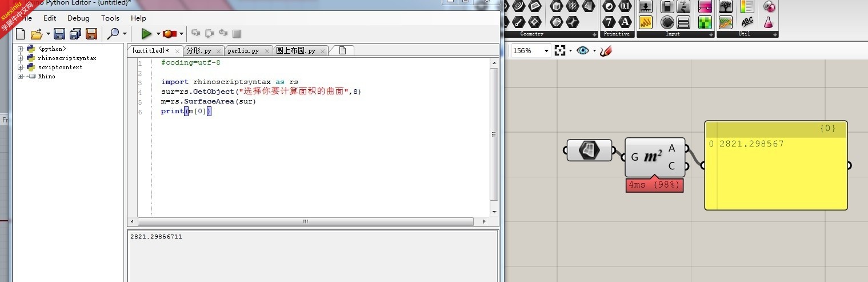Click the orange Save As disk icon

tap(91, 34)
